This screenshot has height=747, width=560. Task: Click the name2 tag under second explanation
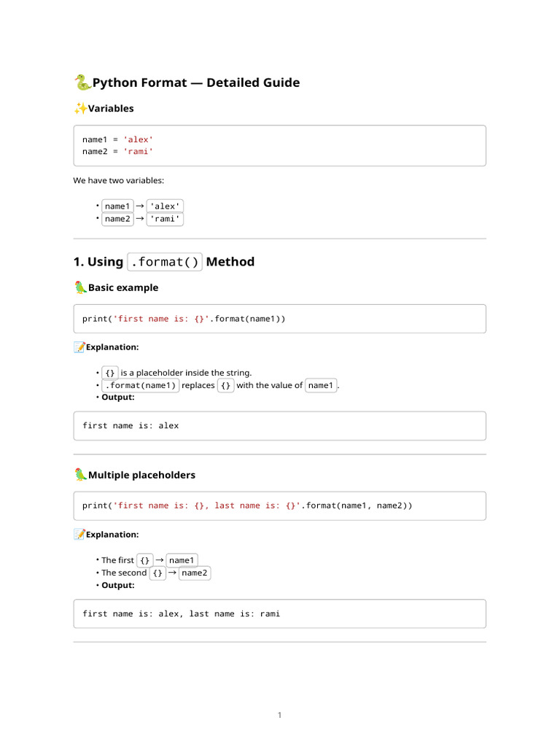coord(194,573)
